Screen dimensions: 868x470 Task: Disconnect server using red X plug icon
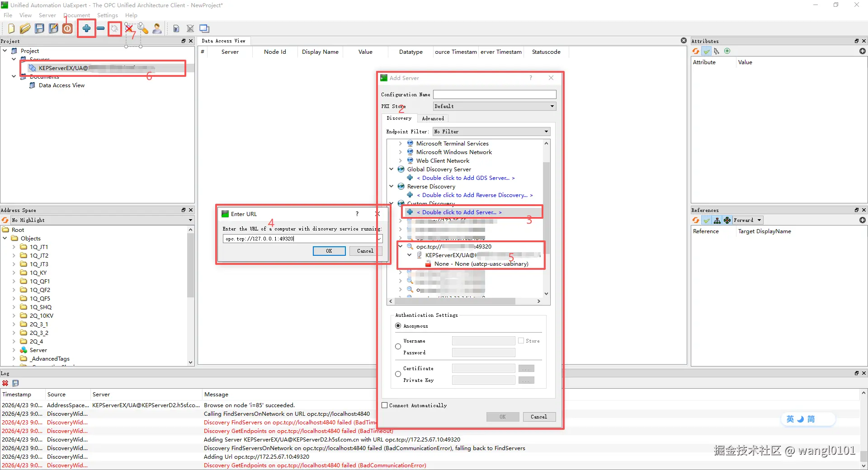coord(129,28)
